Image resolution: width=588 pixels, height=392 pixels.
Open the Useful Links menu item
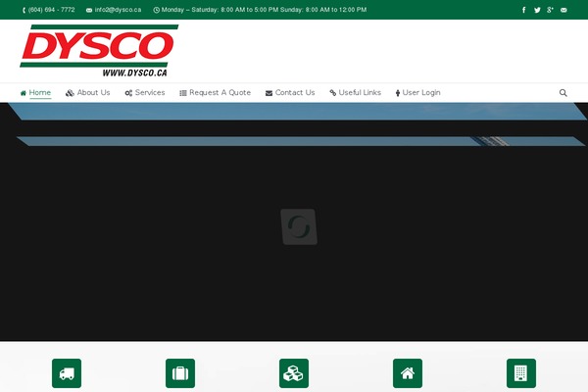pyautogui.click(x=355, y=93)
